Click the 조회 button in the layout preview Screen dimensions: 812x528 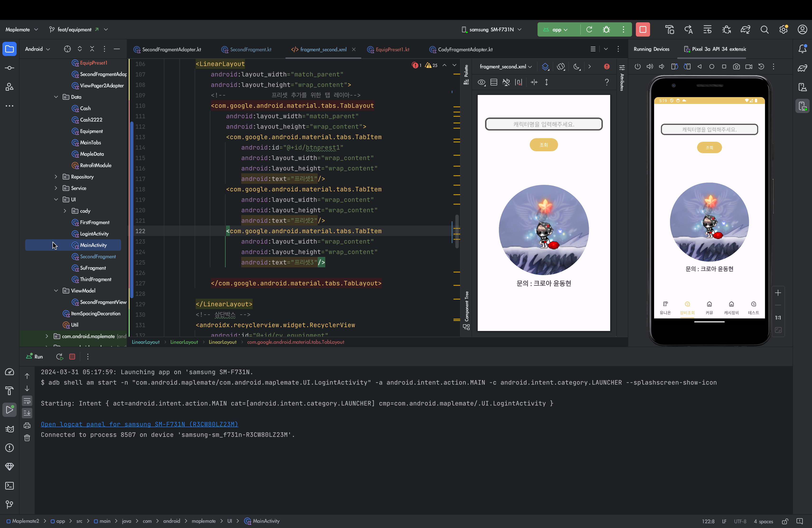544,145
